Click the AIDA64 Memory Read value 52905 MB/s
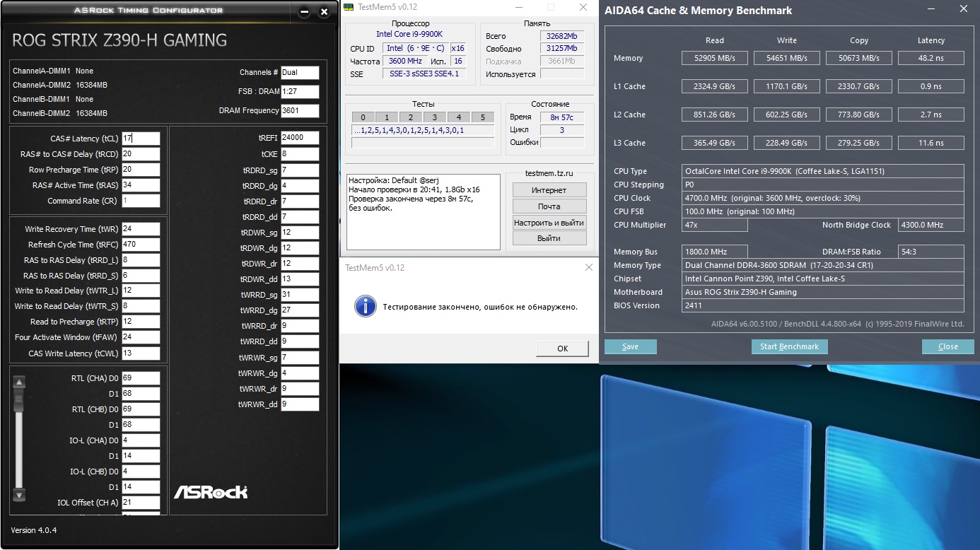The width and height of the screenshot is (980, 550). tap(715, 58)
